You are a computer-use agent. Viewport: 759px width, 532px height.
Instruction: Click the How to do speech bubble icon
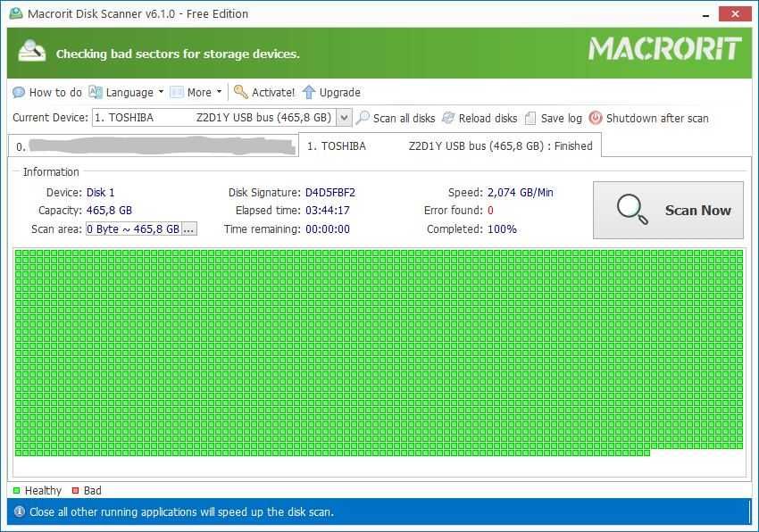tap(19, 92)
